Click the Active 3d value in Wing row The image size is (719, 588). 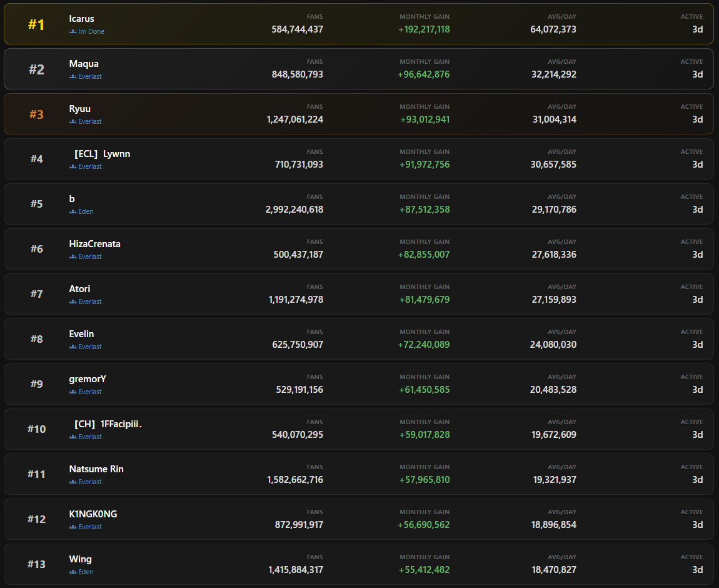tap(698, 570)
